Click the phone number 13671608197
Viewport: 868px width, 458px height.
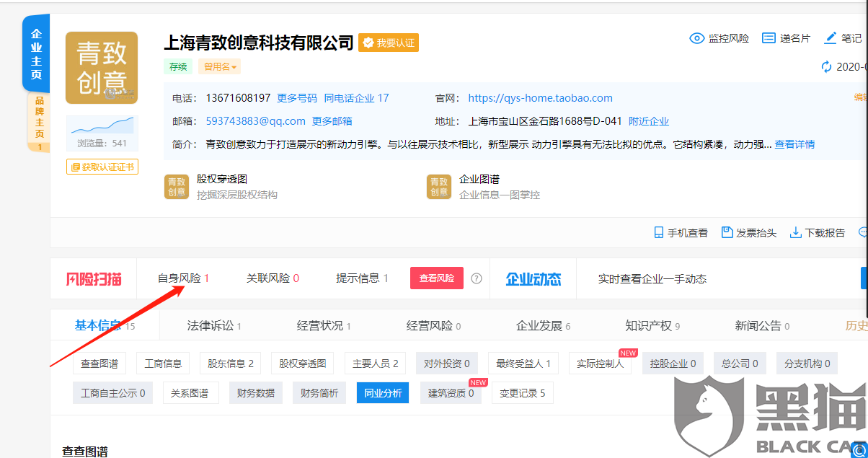tap(238, 98)
